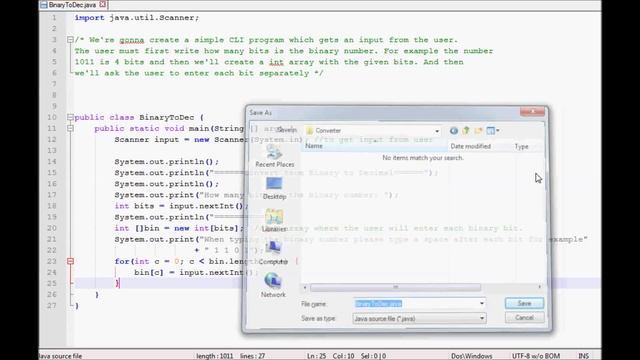The image size is (640, 360).
Task: Select Desktop in the places bar
Action: [x=274, y=189]
